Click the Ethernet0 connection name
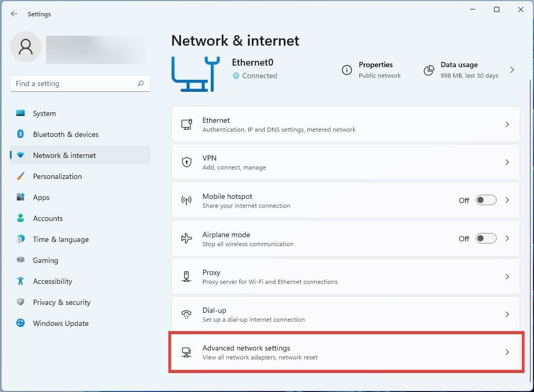Viewport: 534px width, 392px height. [253, 62]
